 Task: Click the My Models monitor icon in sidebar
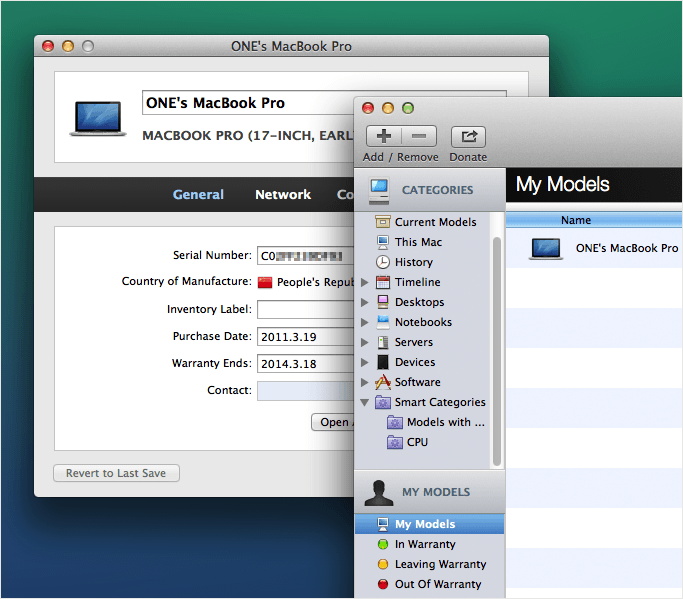tap(382, 524)
